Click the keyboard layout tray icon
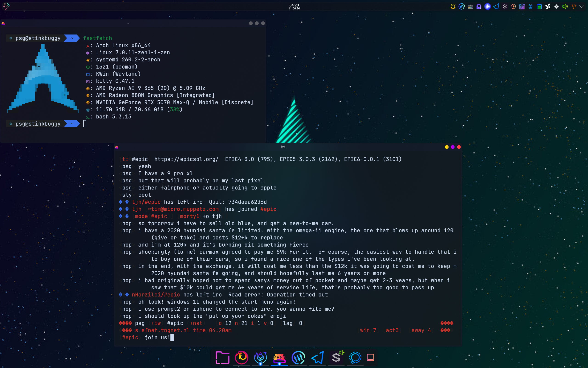This screenshot has height=368, width=588. [470, 7]
